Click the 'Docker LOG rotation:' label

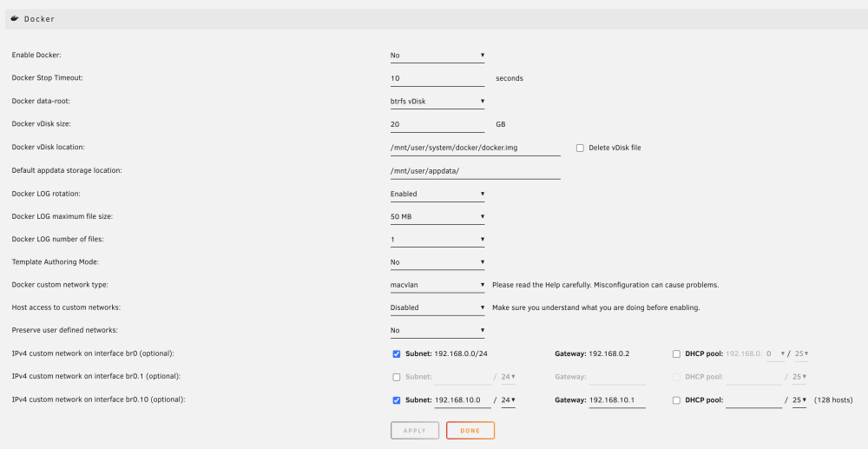click(x=46, y=194)
